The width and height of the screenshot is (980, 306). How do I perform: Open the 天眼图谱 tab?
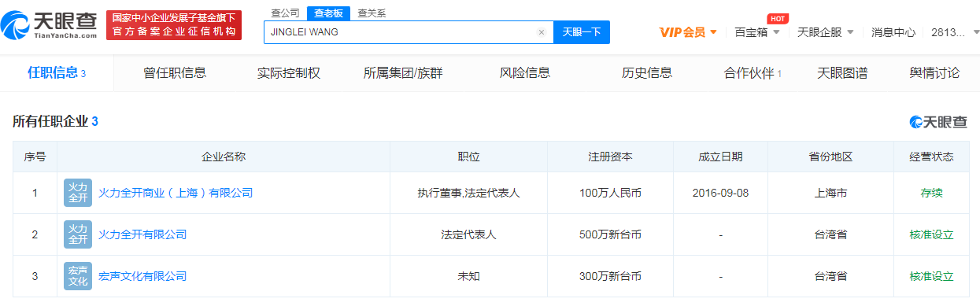click(x=842, y=73)
